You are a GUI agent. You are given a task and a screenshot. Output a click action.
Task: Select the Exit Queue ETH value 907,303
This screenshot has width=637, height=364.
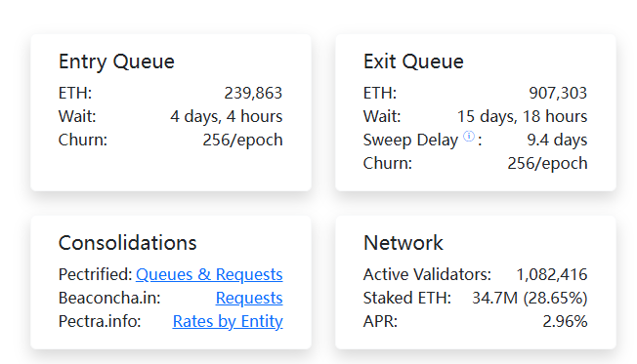click(558, 94)
